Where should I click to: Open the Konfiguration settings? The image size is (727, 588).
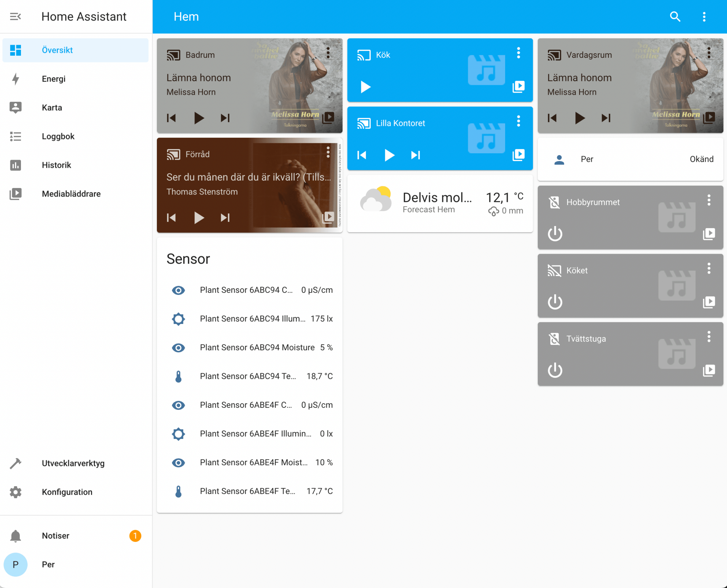[75, 492]
